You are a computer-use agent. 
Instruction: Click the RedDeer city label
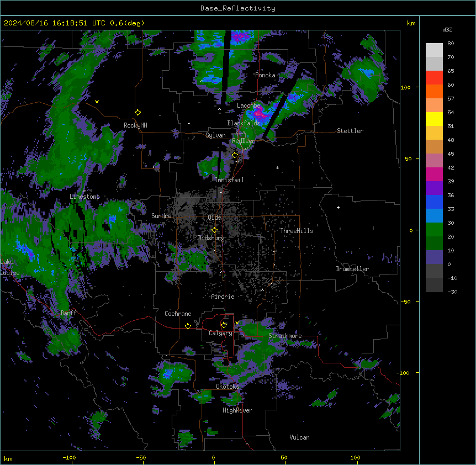[244, 141]
